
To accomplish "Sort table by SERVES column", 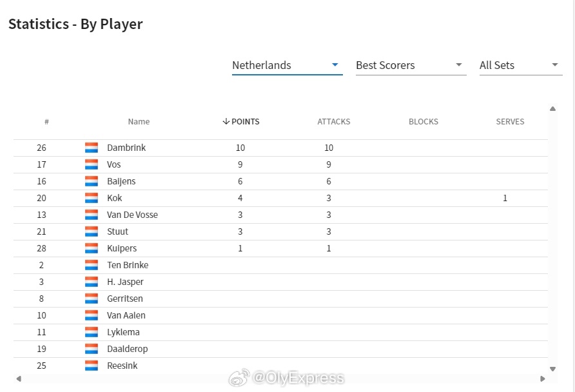I will pyautogui.click(x=510, y=121).
